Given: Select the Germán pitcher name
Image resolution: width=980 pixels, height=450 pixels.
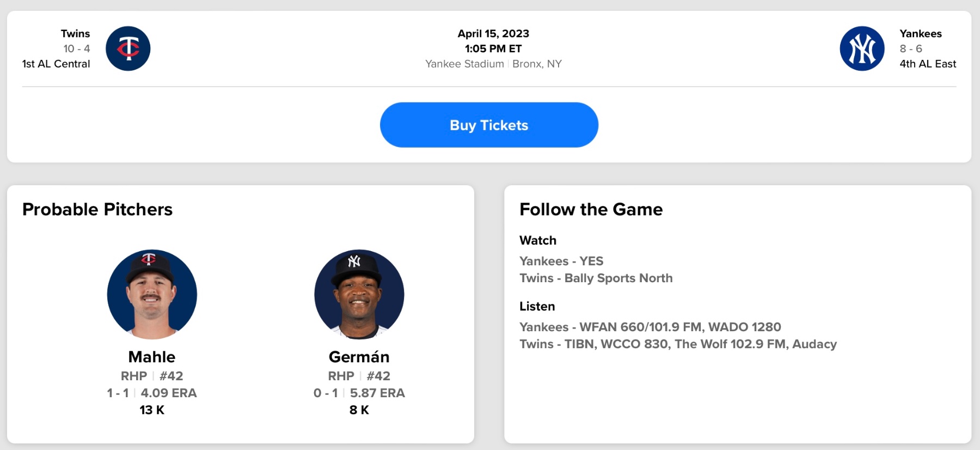Looking at the screenshot, I should tap(359, 357).
